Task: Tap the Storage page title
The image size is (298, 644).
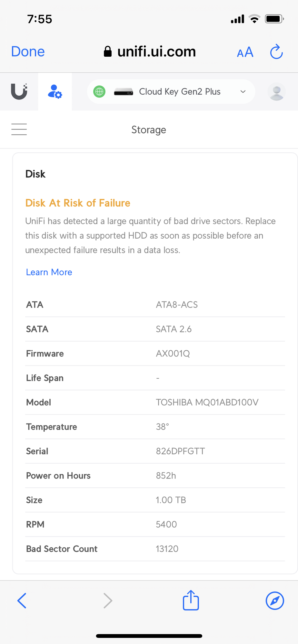Action: (x=149, y=130)
